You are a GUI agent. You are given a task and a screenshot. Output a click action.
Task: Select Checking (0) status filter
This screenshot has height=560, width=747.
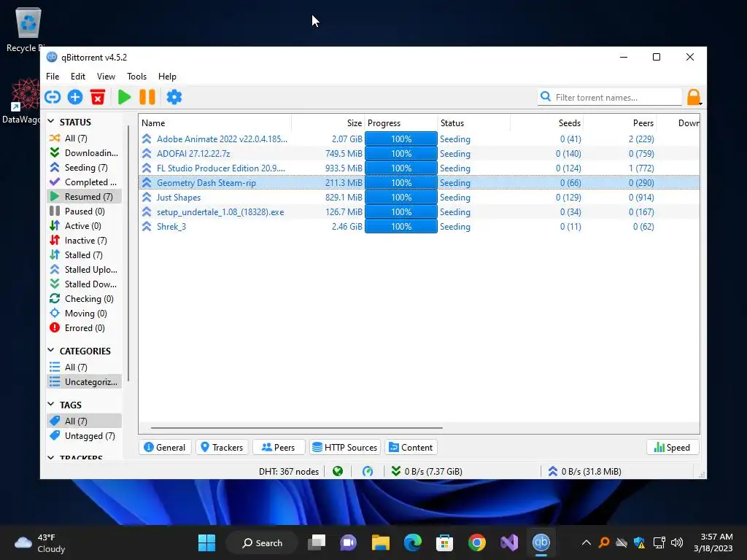point(85,298)
